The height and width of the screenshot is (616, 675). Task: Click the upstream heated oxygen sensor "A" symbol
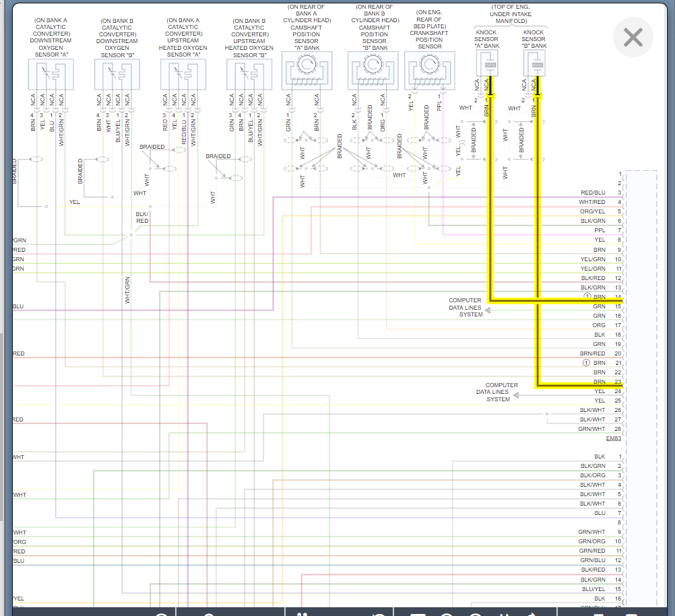click(183, 75)
